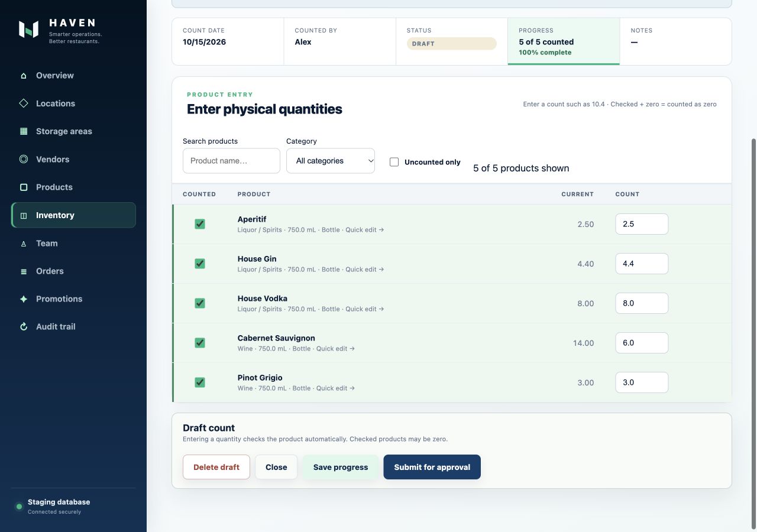Click the House Gin count input
This screenshot has height=532, width=757.
pyautogui.click(x=642, y=264)
